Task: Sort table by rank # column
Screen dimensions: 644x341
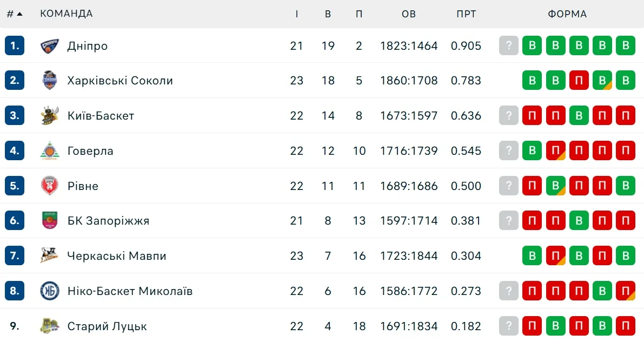Action: [14, 14]
